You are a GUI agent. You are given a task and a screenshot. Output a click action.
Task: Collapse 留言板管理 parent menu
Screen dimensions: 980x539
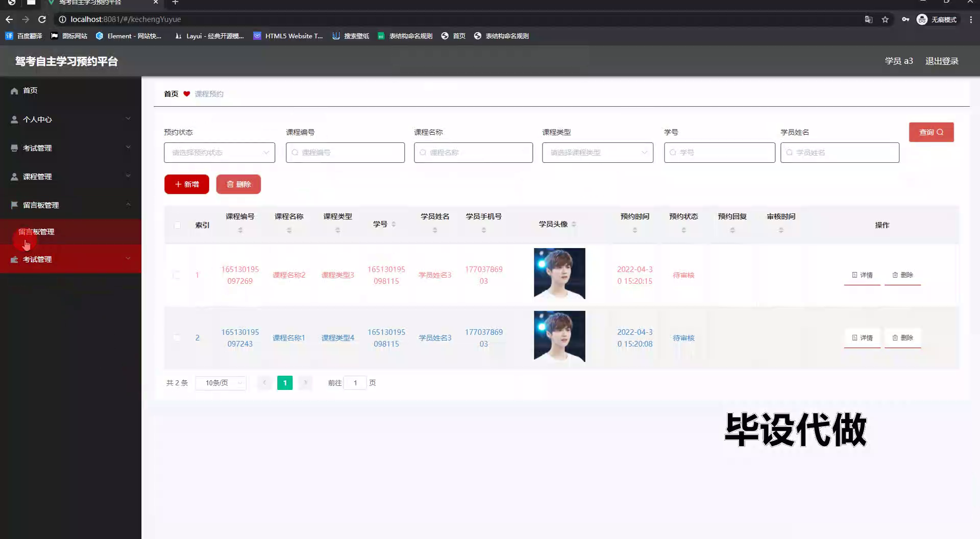pos(70,205)
